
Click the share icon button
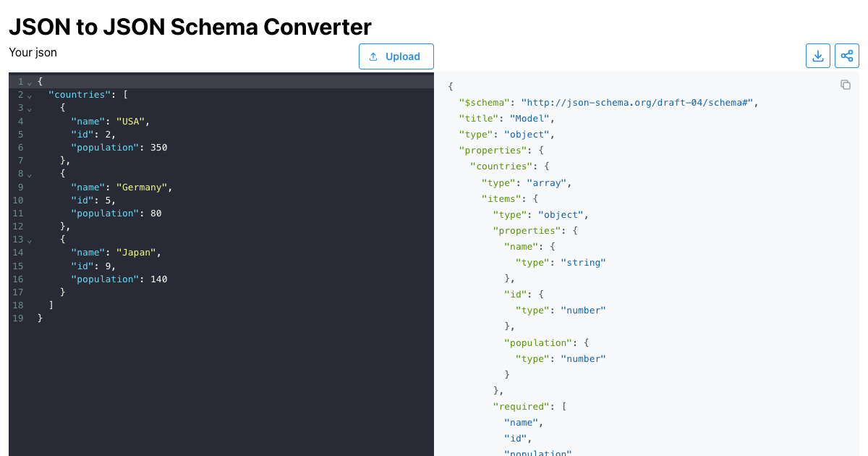tap(847, 56)
